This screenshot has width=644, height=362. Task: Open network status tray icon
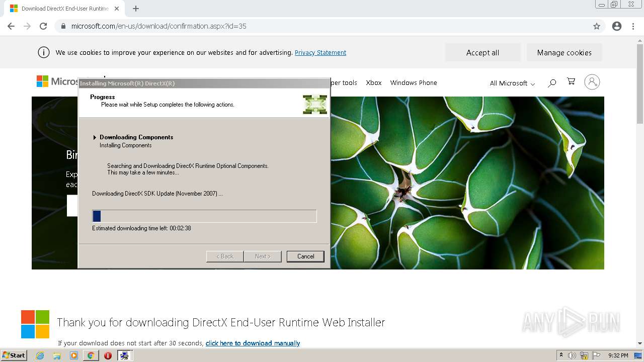point(584,355)
